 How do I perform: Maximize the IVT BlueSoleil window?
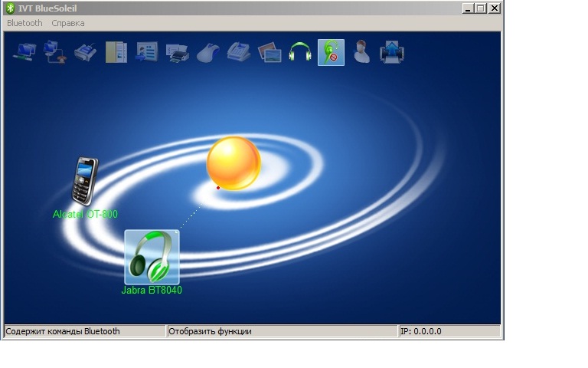[x=481, y=8]
